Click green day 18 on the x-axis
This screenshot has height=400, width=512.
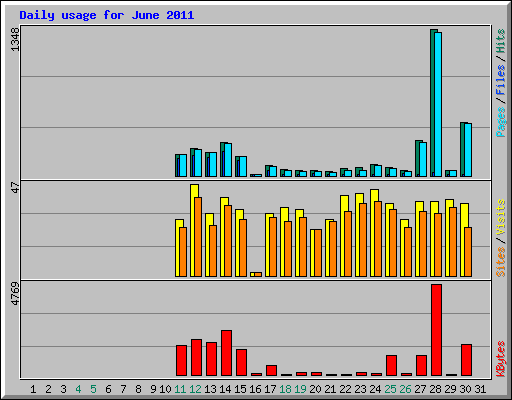[285, 389]
